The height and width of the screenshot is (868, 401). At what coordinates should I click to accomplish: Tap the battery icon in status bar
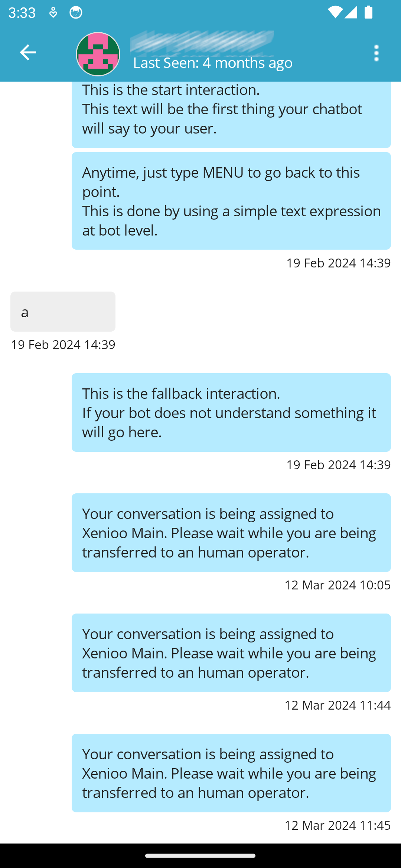click(x=368, y=12)
